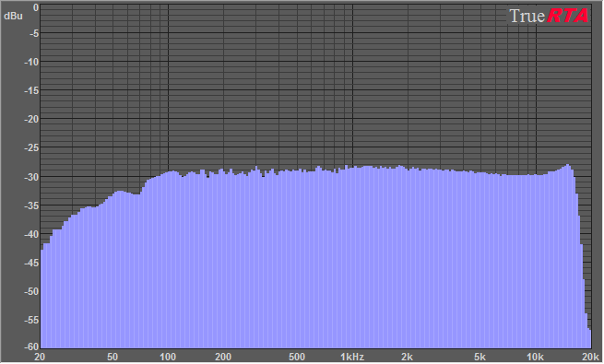Image resolution: width=604 pixels, height=364 pixels.
Task: Click the 200 Hz frequency label
Action: click(x=223, y=357)
